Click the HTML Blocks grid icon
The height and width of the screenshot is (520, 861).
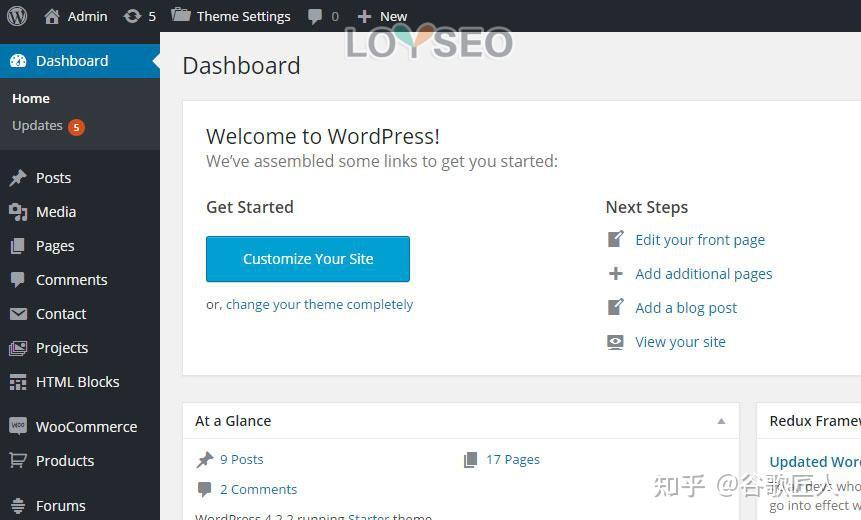click(18, 382)
